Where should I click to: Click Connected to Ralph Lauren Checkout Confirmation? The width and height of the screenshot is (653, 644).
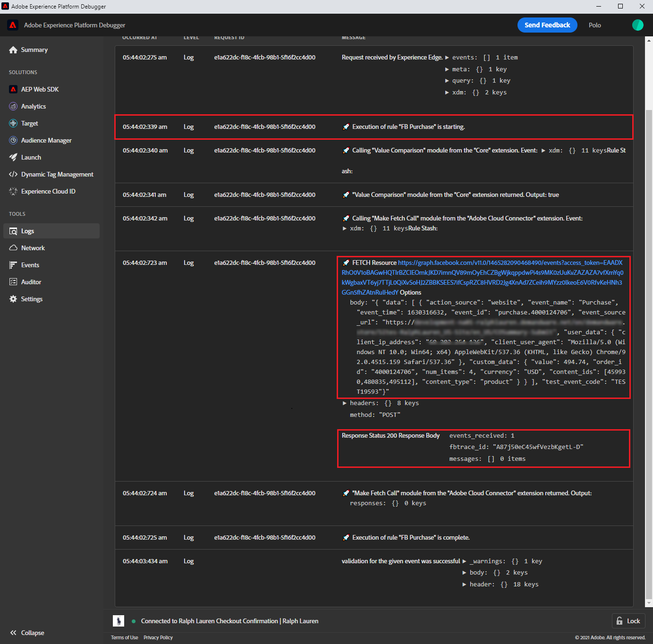pos(229,621)
